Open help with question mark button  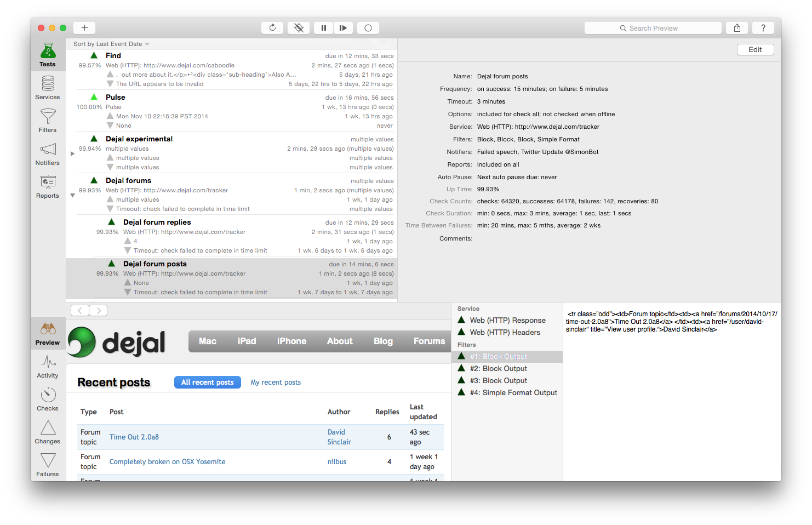[x=763, y=28]
